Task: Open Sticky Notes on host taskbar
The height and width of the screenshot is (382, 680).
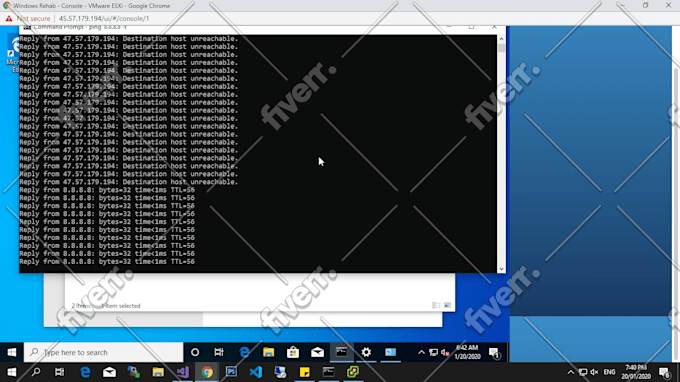Action: coord(304,372)
